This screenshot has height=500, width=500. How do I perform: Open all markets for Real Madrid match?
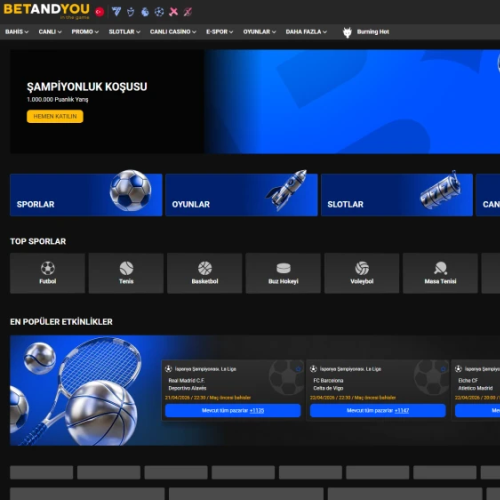pos(233,411)
